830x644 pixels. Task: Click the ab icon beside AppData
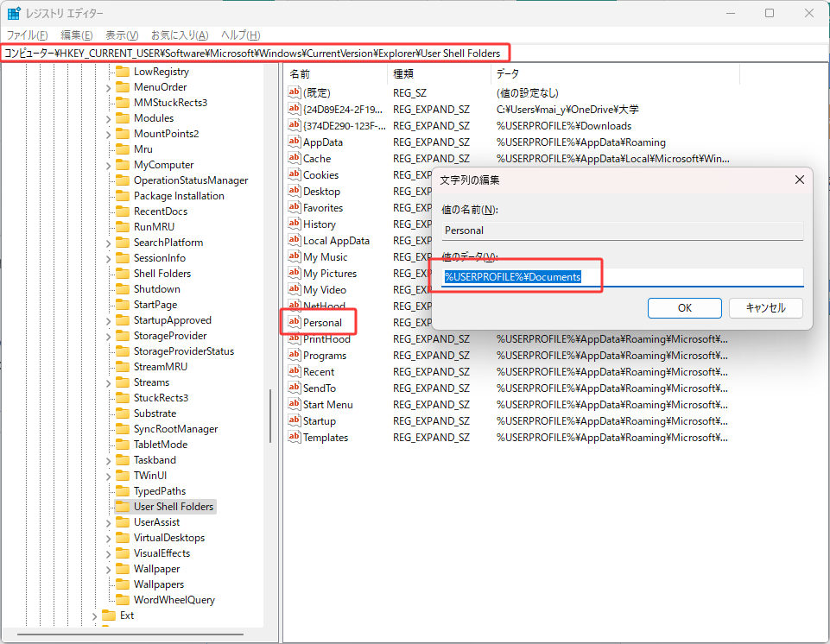(x=295, y=142)
